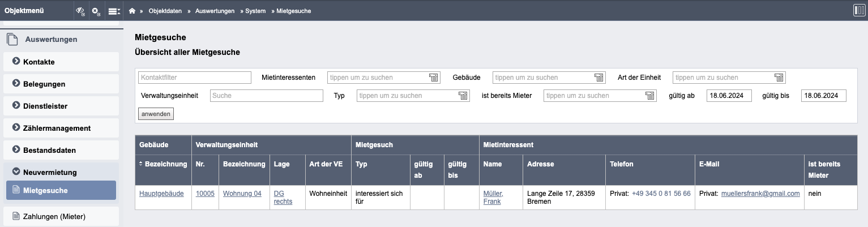
Task: Focus the Kontaktfilter input field
Action: 195,78
